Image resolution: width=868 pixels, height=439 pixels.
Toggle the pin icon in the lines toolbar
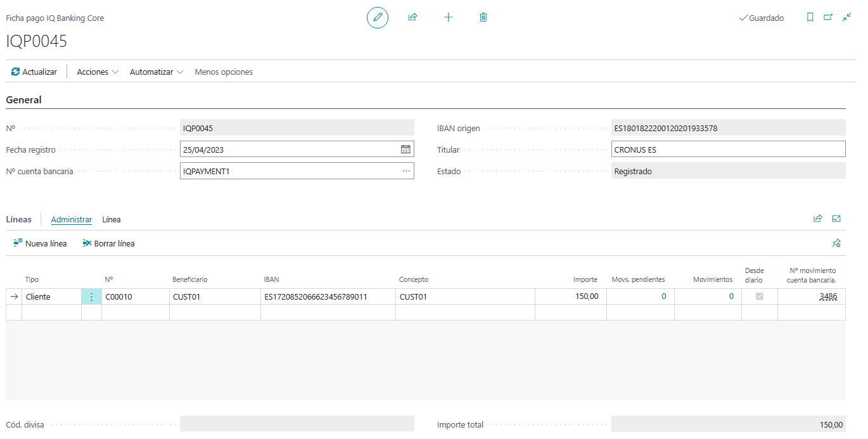coord(836,243)
